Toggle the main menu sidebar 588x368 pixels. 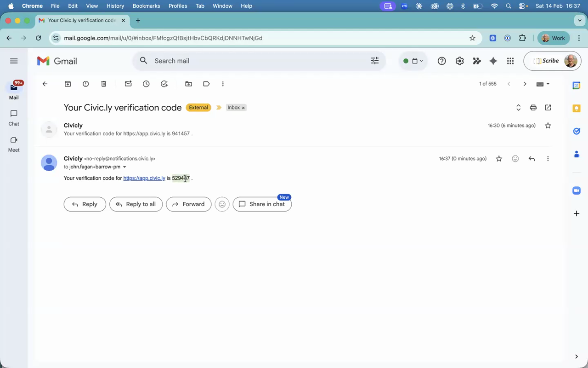pyautogui.click(x=14, y=61)
